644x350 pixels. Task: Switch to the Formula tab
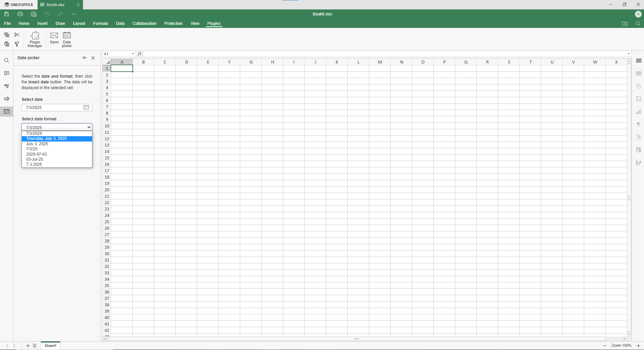click(100, 23)
